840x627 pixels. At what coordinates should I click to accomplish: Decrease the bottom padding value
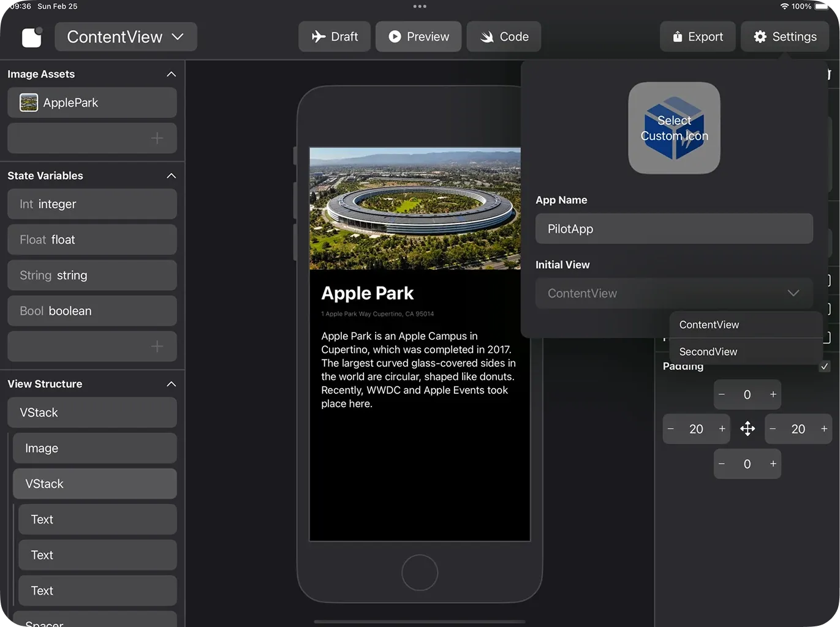click(722, 464)
